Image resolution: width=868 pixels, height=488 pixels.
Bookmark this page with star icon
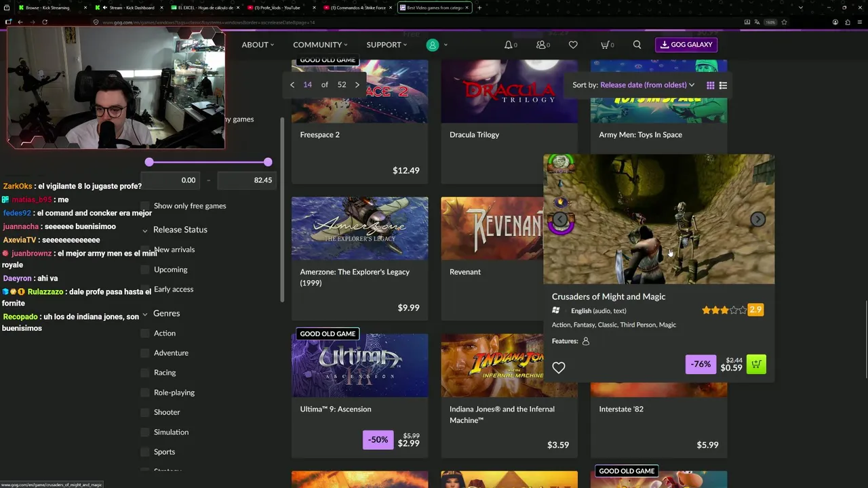pyautogui.click(x=784, y=22)
